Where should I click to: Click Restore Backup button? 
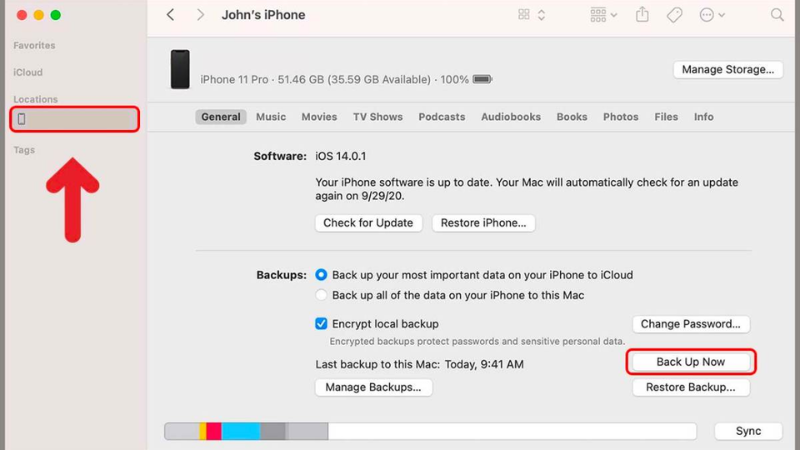coord(691,387)
